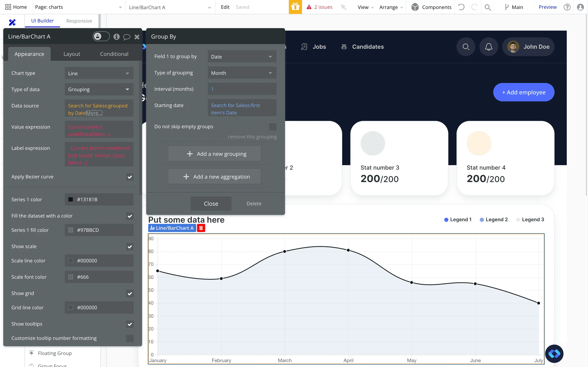Enable Do not skip empty groups
The image size is (588, 367).
272,126
